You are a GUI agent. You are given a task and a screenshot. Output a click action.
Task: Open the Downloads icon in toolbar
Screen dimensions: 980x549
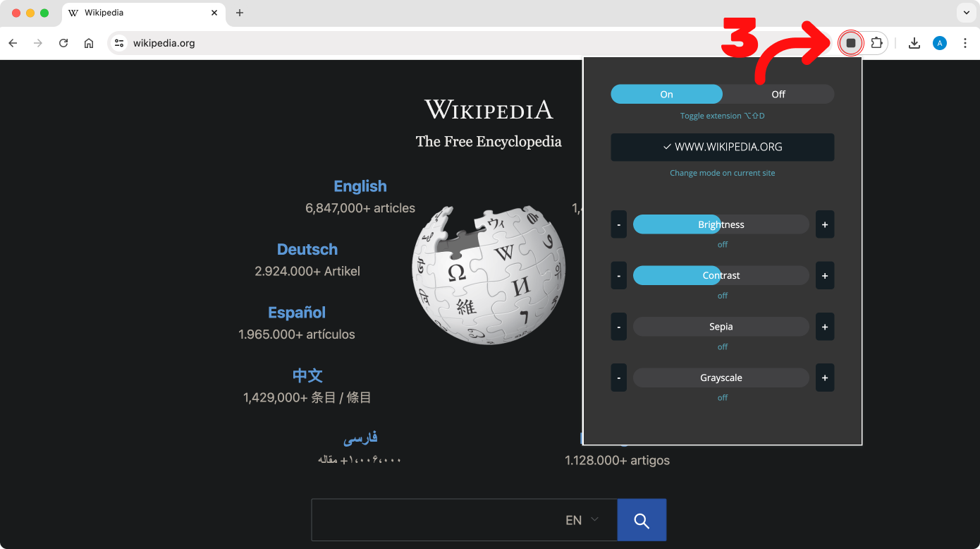pos(914,43)
